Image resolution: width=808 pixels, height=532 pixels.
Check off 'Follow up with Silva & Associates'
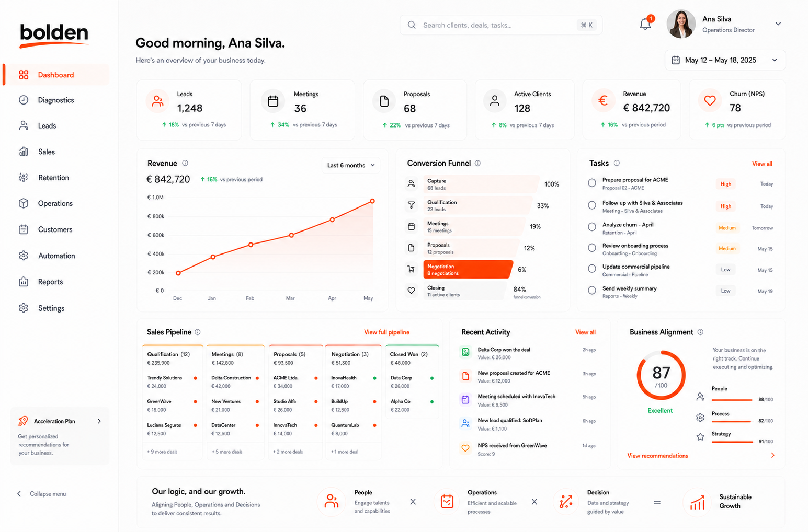(x=592, y=205)
